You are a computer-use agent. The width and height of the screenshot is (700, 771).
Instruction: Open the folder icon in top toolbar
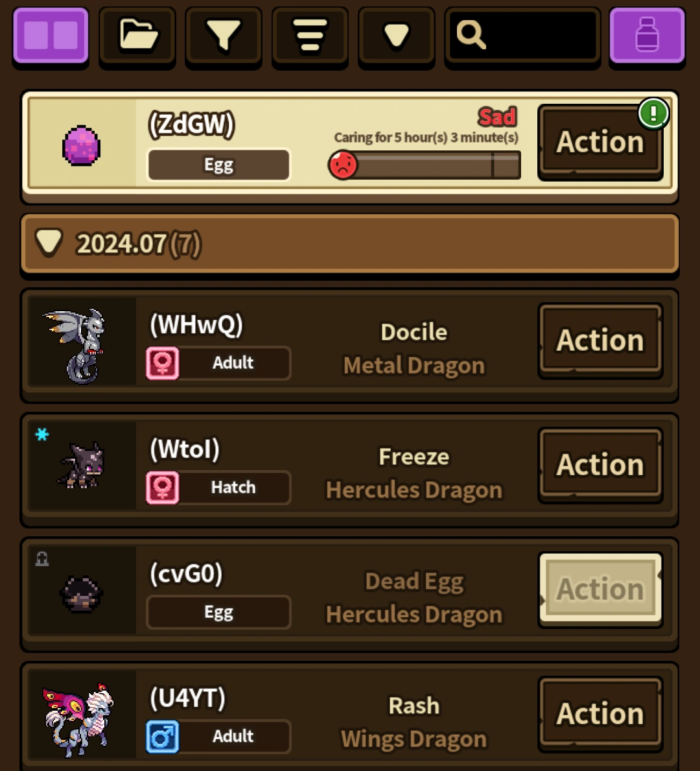pos(137,36)
